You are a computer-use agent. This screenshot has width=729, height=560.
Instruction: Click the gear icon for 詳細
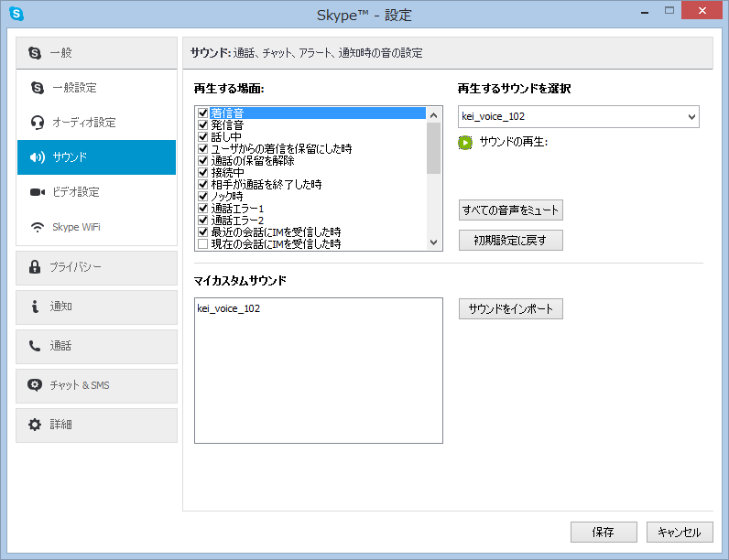click(35, 425)
